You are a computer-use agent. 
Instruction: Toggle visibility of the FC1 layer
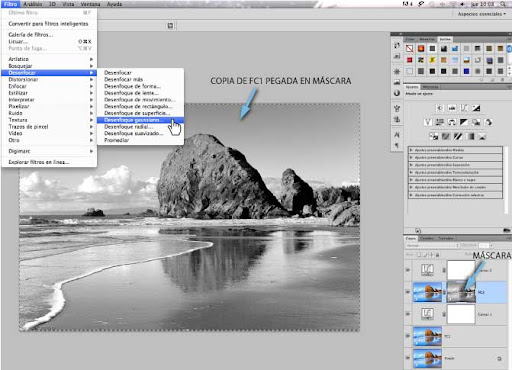[x=408, y=336]
